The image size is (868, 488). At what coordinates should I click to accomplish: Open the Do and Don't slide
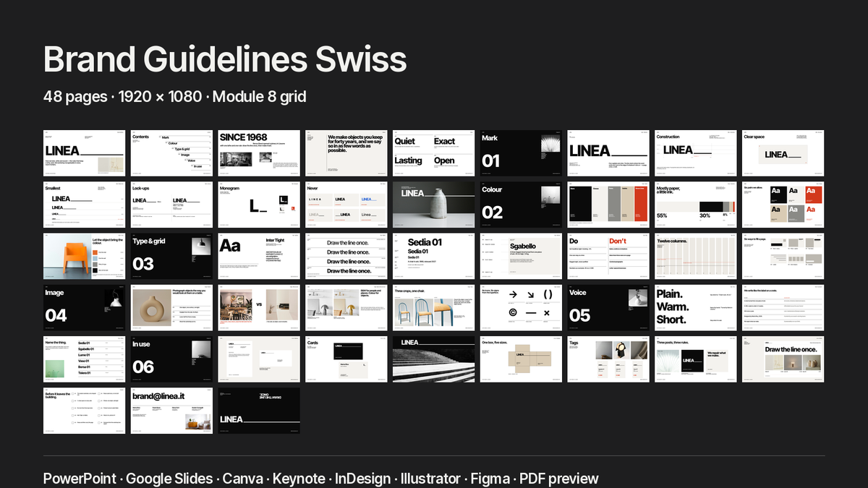[x=608, y=256]
